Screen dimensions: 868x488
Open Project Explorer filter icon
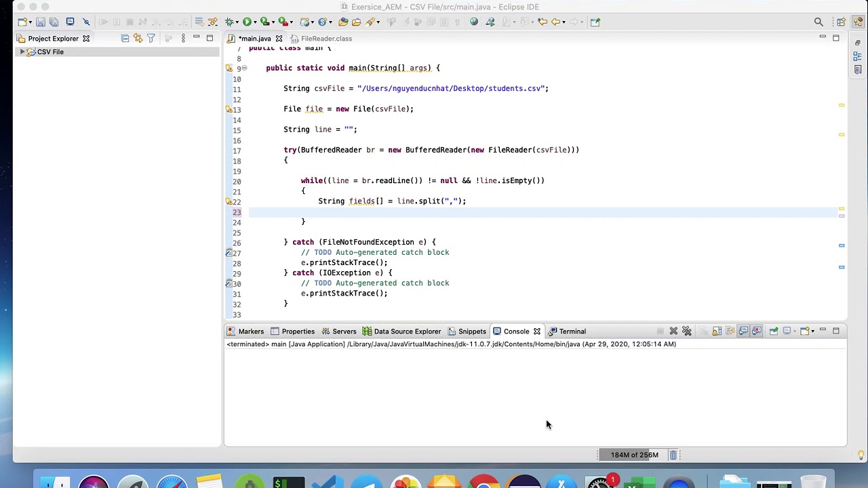(151, 39)
